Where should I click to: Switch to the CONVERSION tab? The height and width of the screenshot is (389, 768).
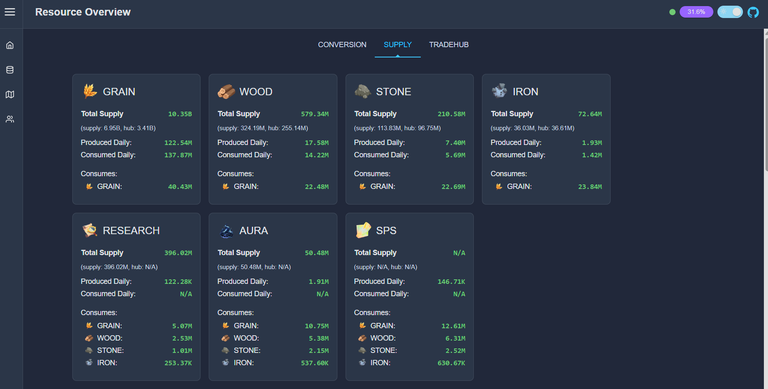point(342,45)
